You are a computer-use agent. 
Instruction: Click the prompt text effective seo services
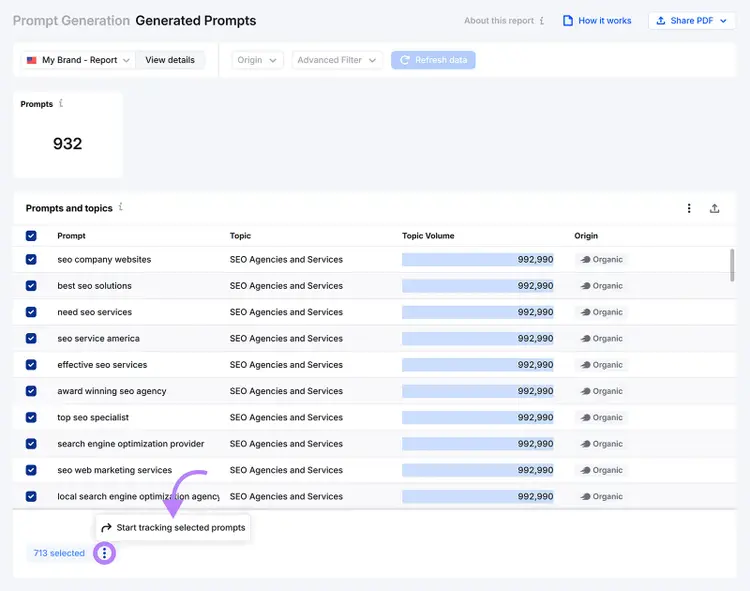click(102, 365)
